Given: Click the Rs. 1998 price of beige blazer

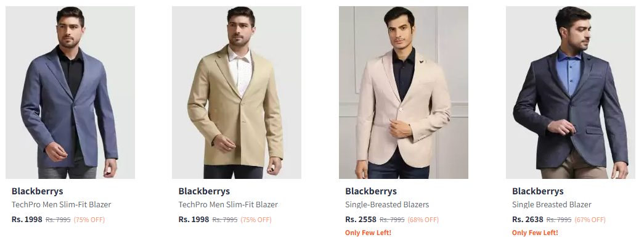Looking at the screenshot, I should pyautogui.click(x=194, y=220).
